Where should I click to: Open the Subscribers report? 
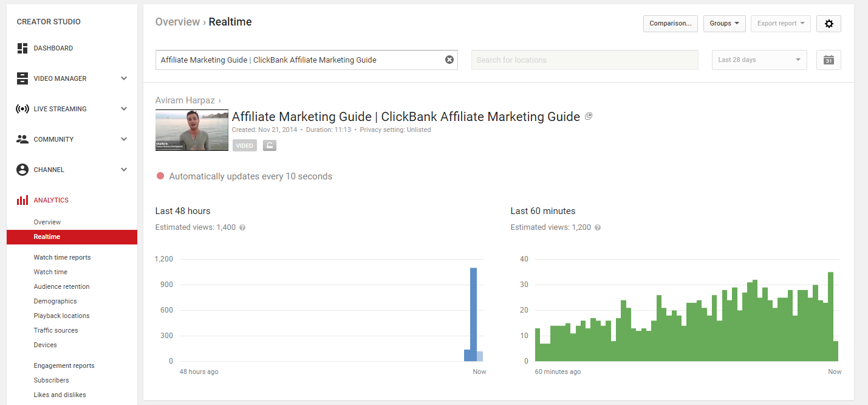click(51, 381)
